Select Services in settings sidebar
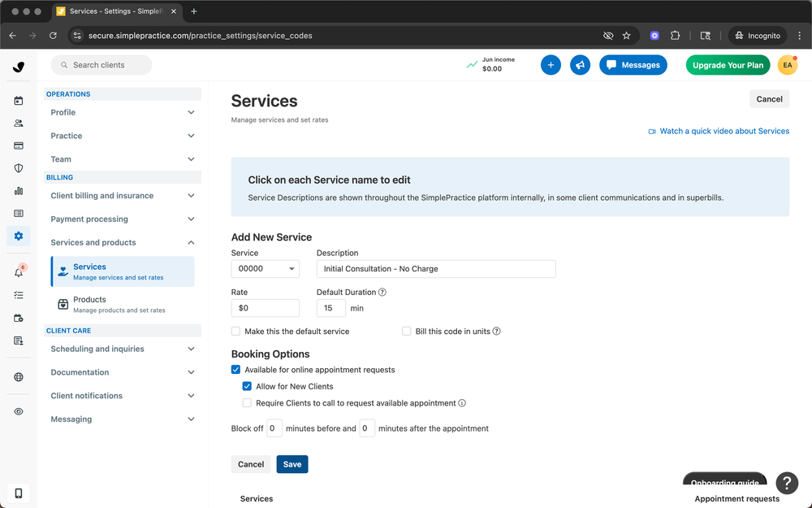The height and width of the screenshot is (508, 812). coord(123,271)
